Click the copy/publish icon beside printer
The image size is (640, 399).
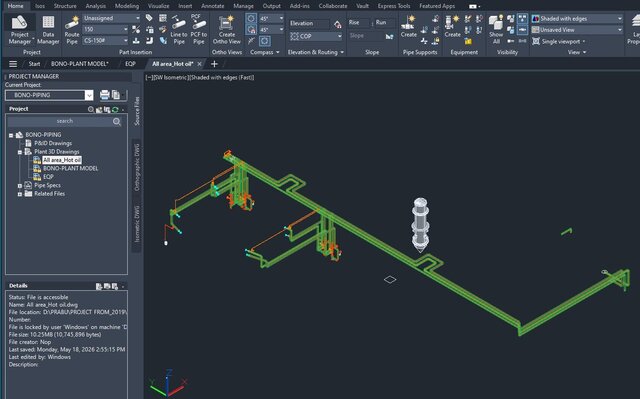116,95
